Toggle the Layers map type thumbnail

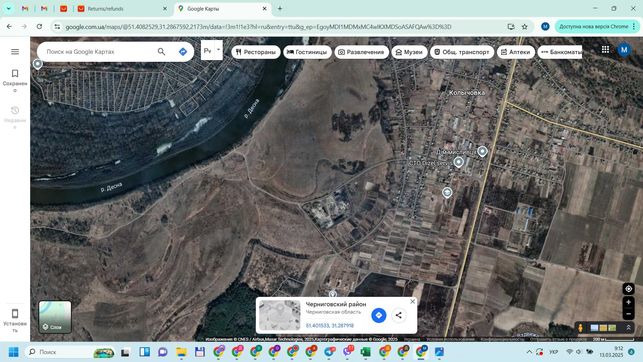click(x=55, y=317)
